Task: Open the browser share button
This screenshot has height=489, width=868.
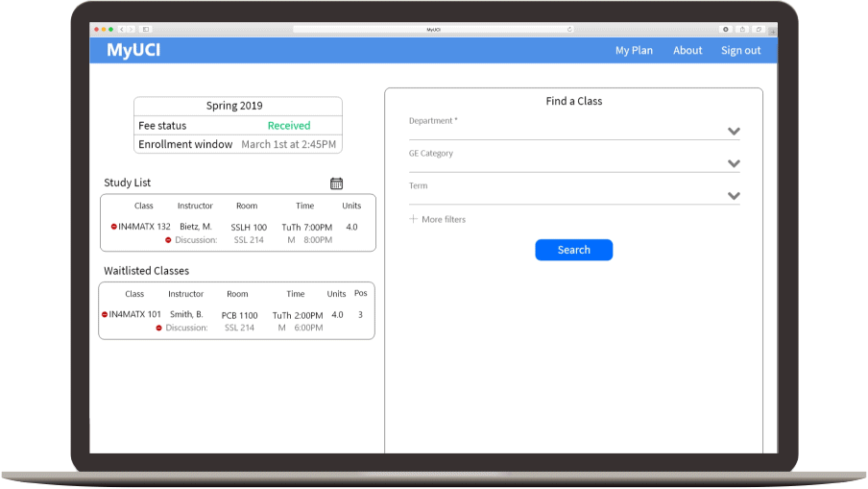Action: [742, 30]
